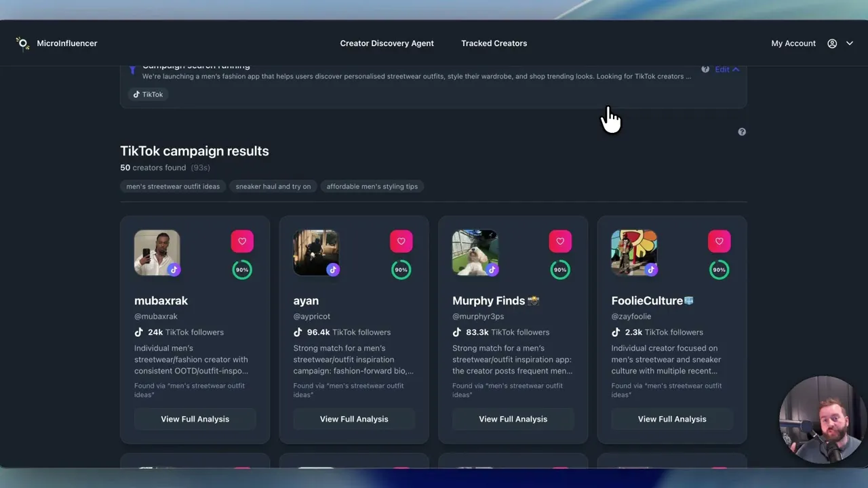View Full Analysis for mubaxrak
The height and width of the screenshot is (488, 868).
tap(195, 419)
